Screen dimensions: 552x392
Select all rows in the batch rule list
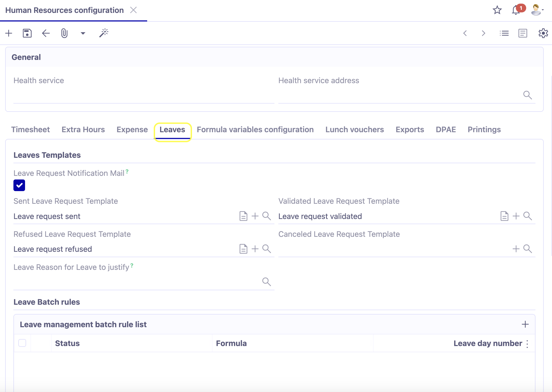click(22, 343)
